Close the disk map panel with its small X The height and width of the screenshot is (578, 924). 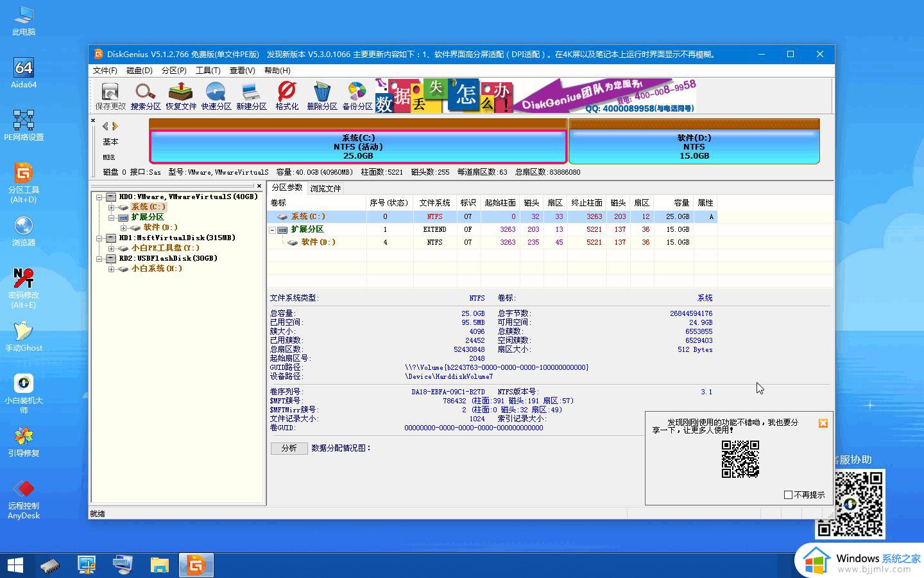coord(93,121)
